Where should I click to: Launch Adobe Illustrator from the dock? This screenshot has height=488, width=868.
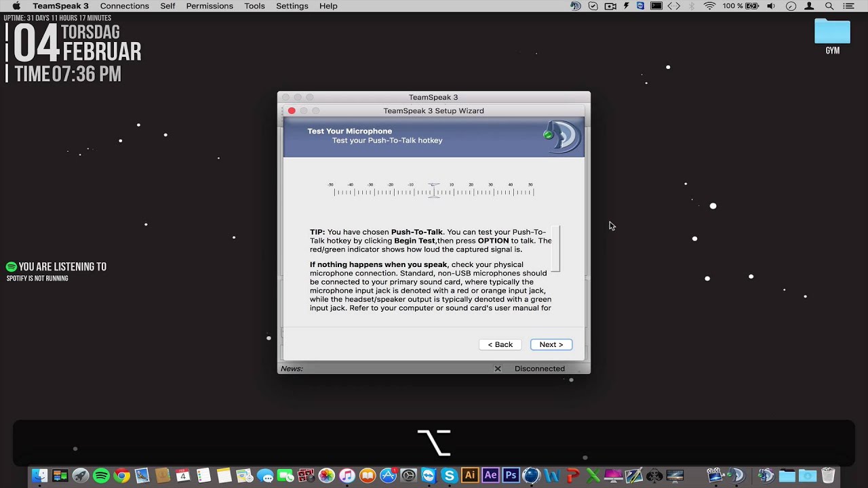click(470, 476)
